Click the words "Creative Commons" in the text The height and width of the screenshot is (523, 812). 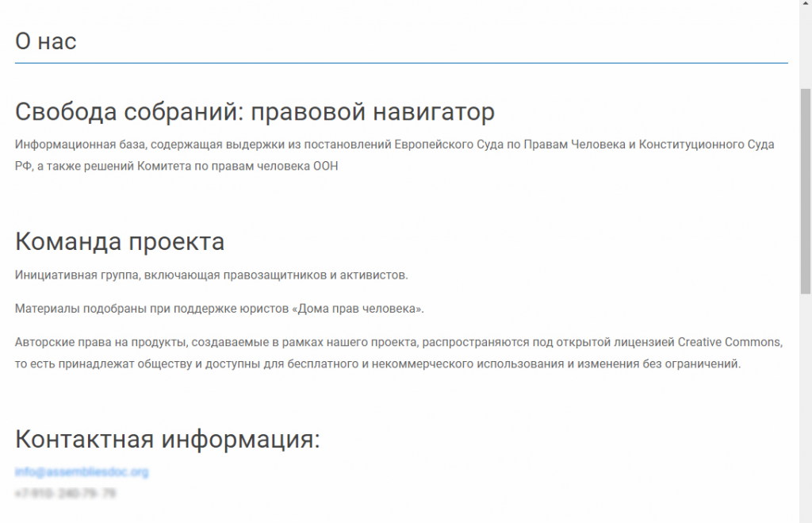pos(730,342)
